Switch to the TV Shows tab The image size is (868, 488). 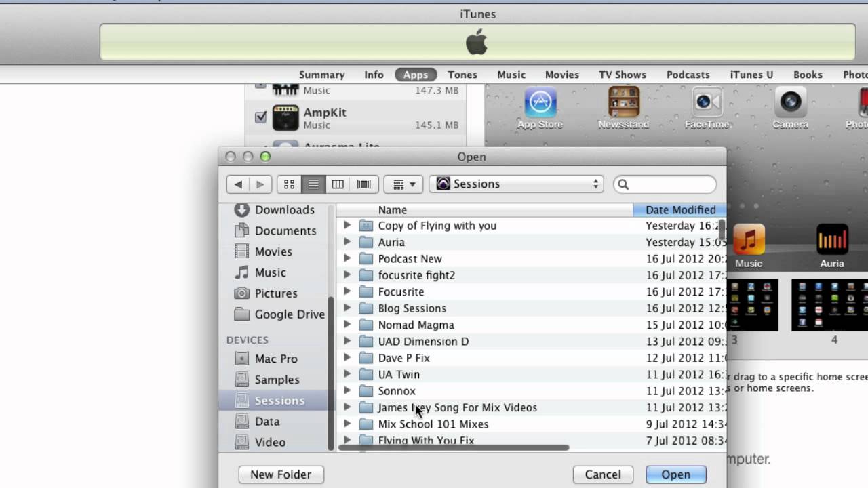pos(623,75)
